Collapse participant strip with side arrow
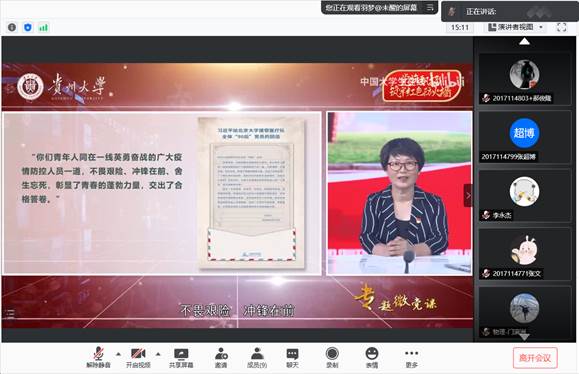Image resolution: width=579 pixels, height=374 pixels. [x=468, y=195]
